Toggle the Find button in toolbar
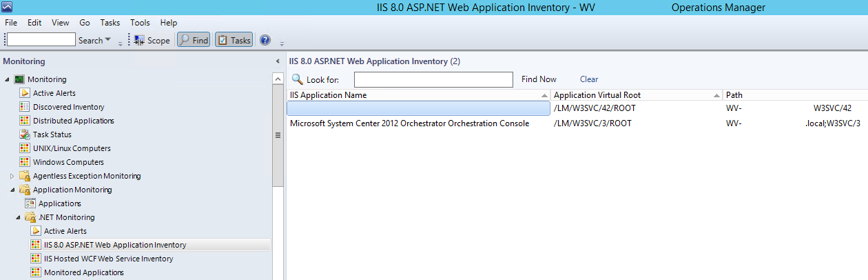The height and width of the screenshot is (280, 868). click(x=194, y=41)
